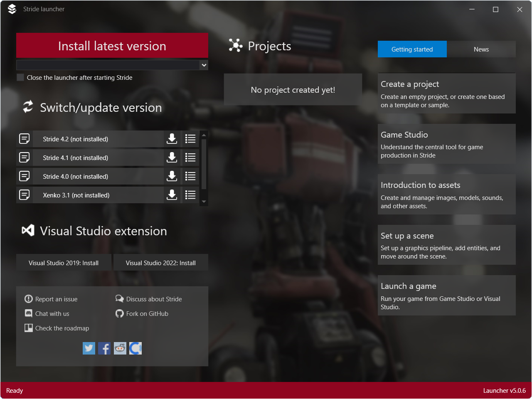This screenshot has width=532, height=399.
Task: Install the Visual Studio 2019 extension
Action: [x=64, y=263]
